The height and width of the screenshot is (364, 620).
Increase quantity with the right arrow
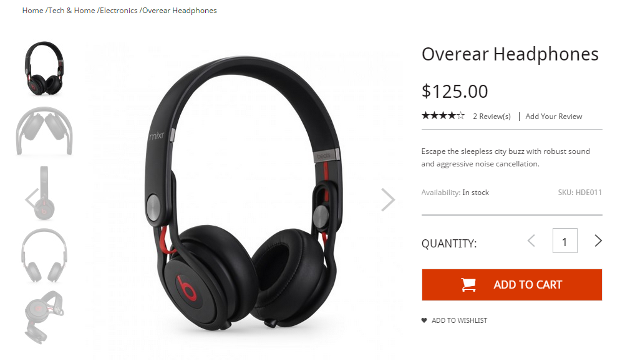(598, 241)
